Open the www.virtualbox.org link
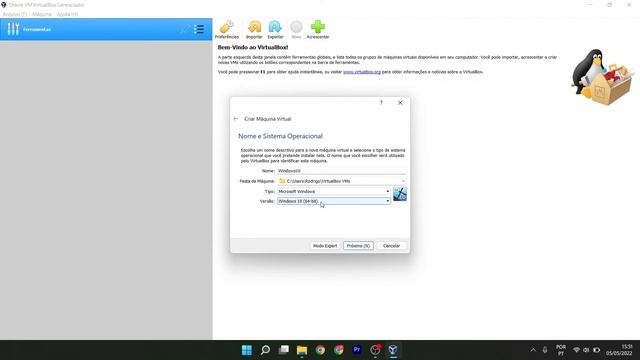The image size is (640, 360). click(x=362, y=72)
